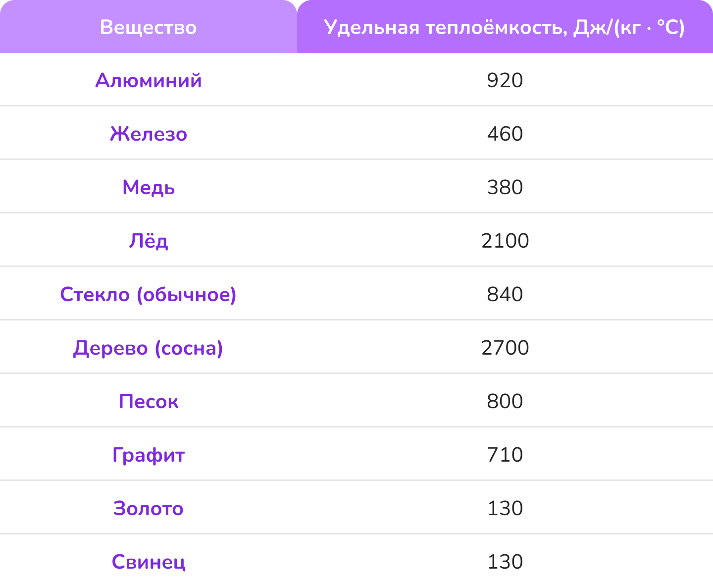Click the Удельная теплоёмкость column header

pyautogui.click(x=504, y=27)
